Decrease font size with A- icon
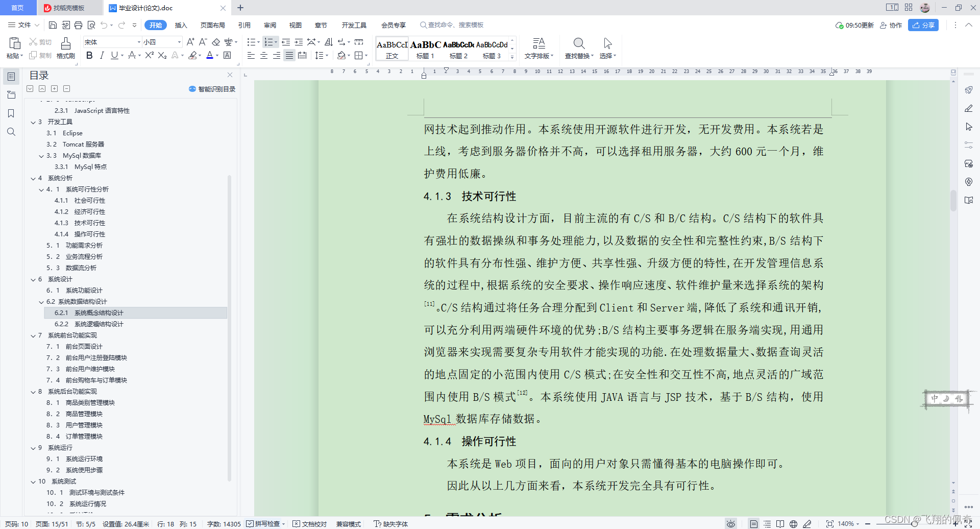 203,42
